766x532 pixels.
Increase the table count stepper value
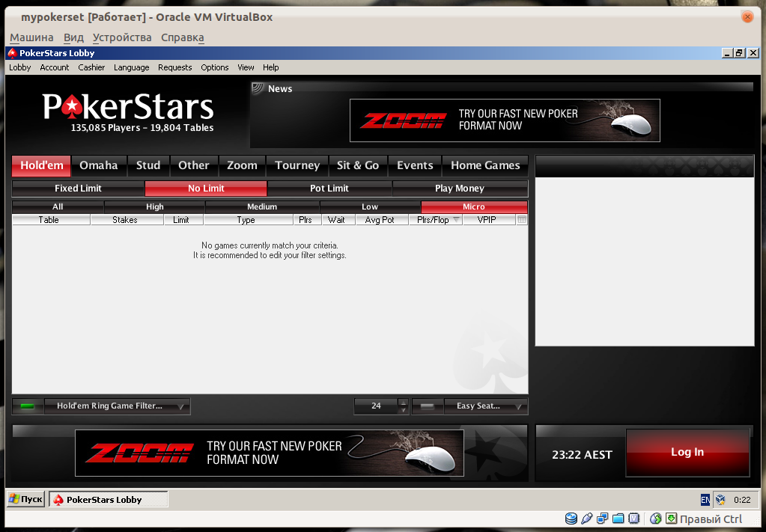coord(404,403)
